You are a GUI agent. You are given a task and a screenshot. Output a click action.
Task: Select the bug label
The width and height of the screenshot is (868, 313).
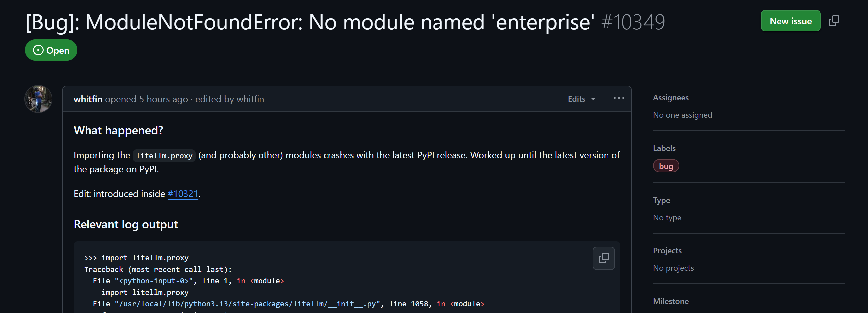(x=666, y=166)
